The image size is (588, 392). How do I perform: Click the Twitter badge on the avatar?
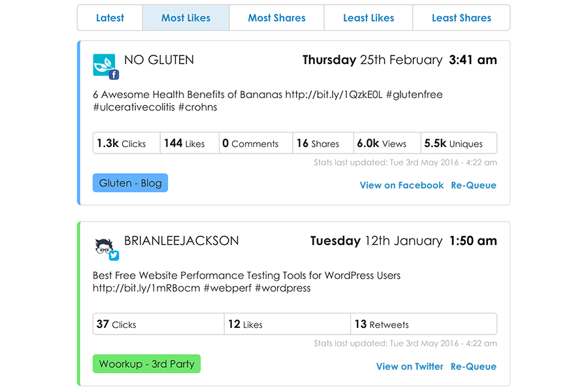click(114, 255)
